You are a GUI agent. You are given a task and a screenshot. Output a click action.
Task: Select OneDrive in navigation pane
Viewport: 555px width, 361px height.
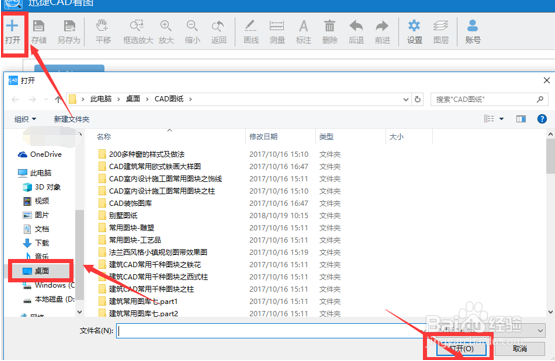[x=40, y=154]
